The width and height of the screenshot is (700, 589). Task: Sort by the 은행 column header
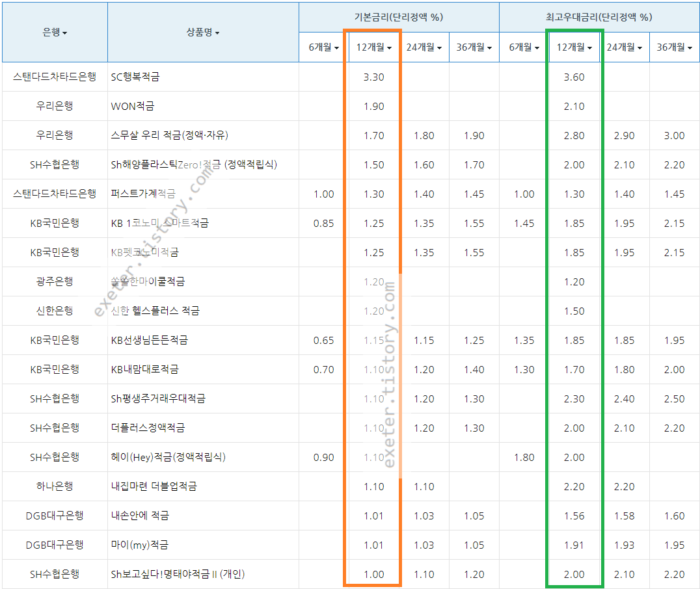tap(55, 32)
